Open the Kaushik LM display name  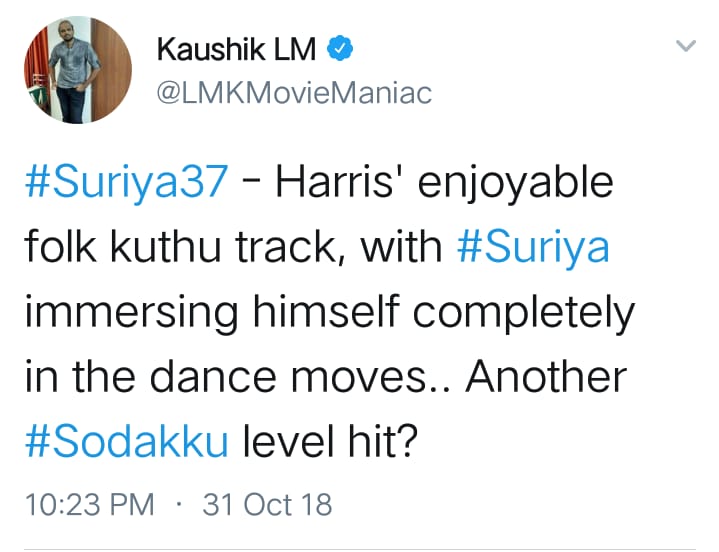237,49
